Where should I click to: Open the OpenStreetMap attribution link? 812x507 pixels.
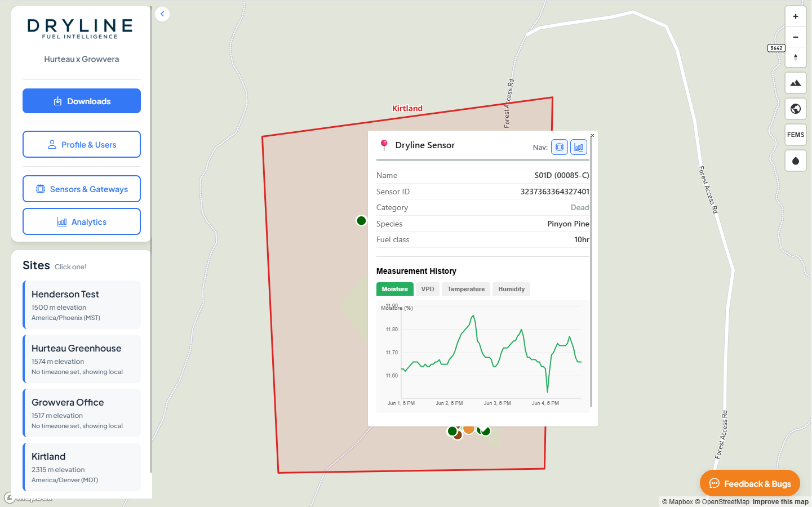point(722,502)
